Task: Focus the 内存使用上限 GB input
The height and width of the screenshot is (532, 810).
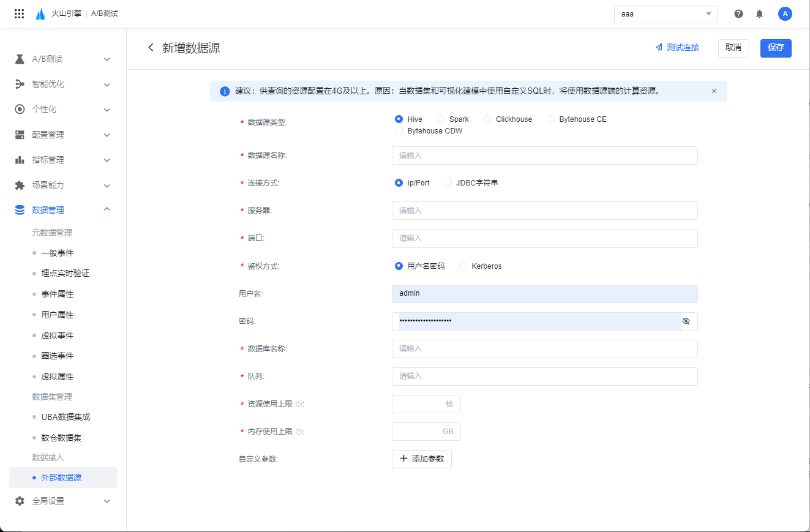Action: (x=426, y=432)
